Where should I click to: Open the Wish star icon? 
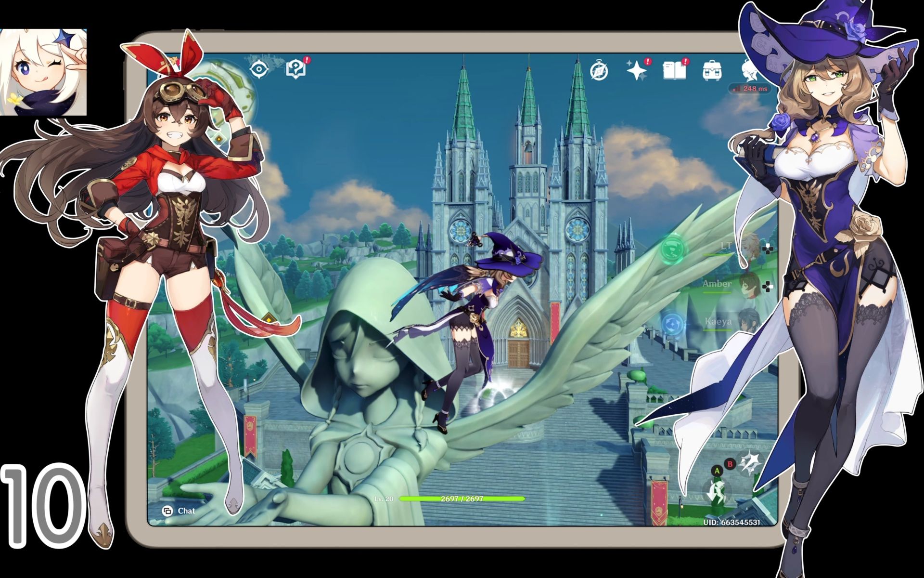pyautogui.click(x=637, y=70)
